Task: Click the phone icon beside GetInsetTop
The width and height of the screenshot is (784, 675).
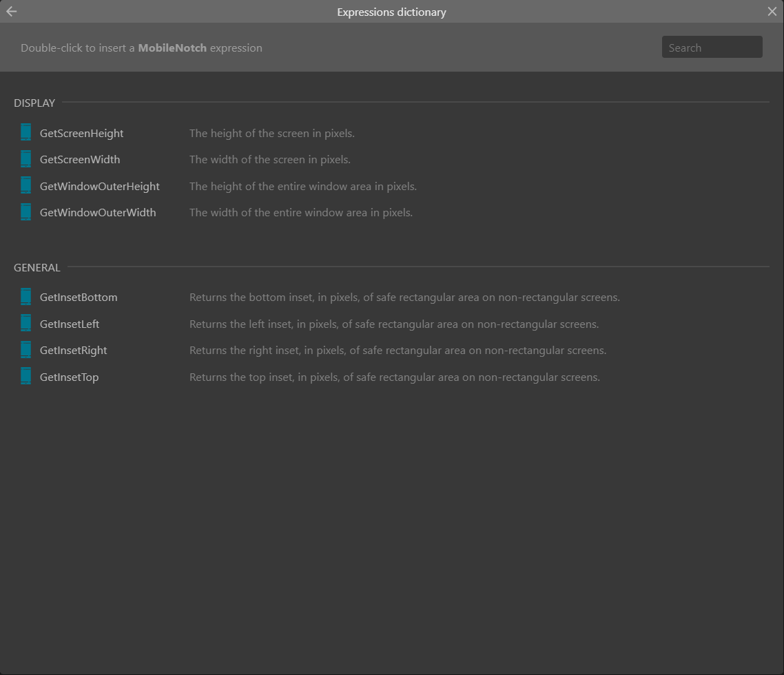Action: click(26, 376)
